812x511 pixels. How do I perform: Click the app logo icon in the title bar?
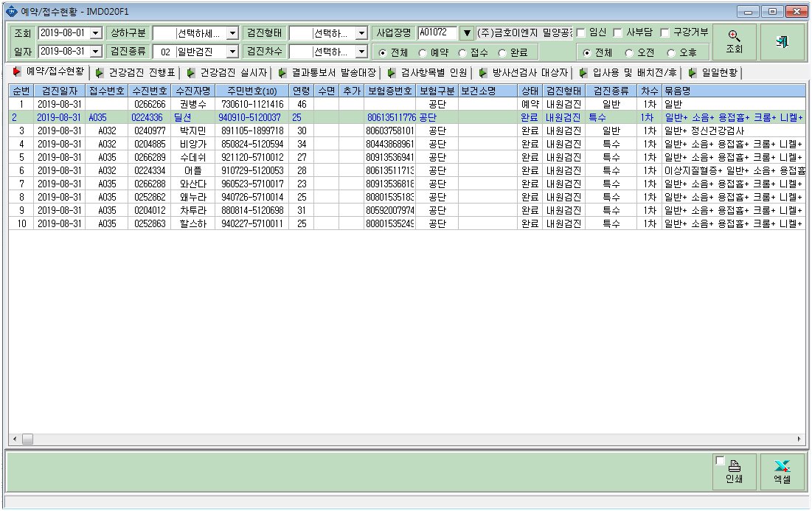[11, 11]
